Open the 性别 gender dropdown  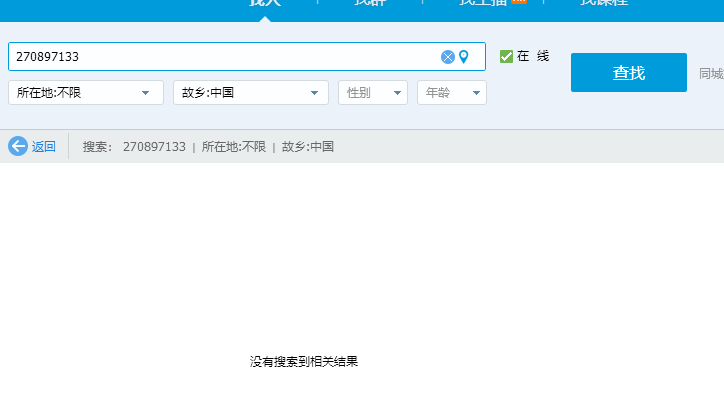[x=372, y=93]
